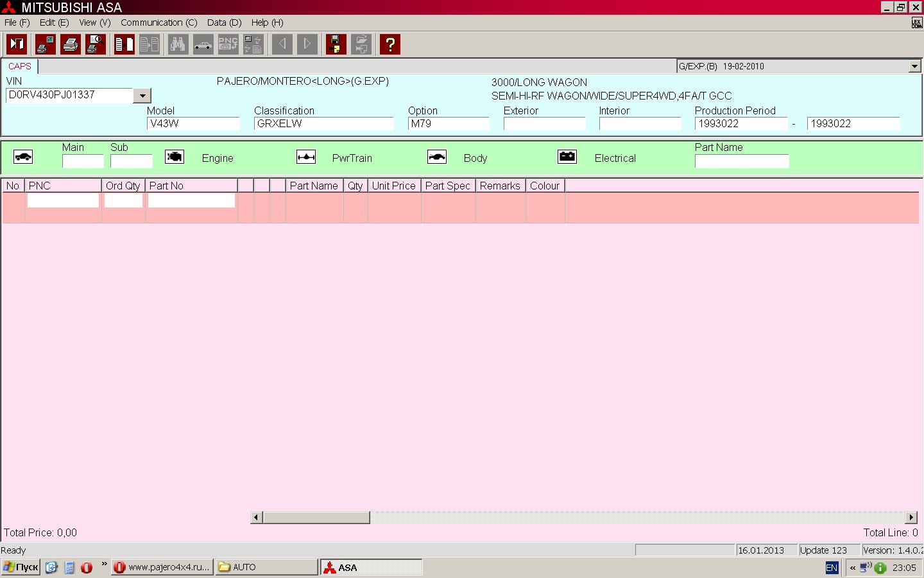
Task: Click the Part No column header
Action: point(191,186)
